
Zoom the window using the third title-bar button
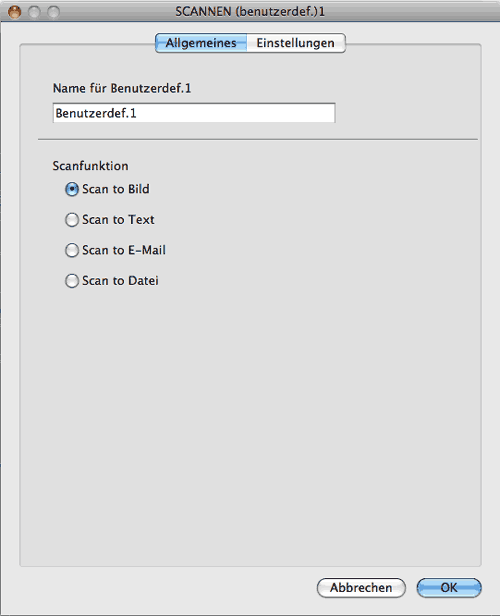[53, 12]
